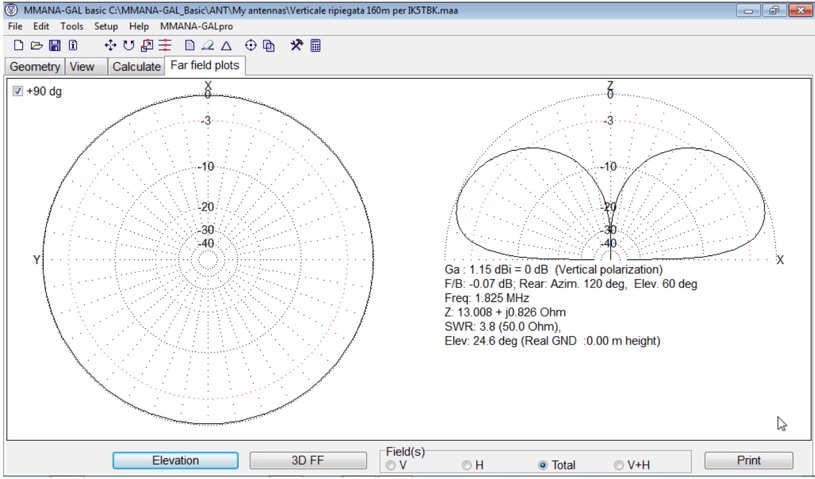Select the H field radio button

pos(467,465)
